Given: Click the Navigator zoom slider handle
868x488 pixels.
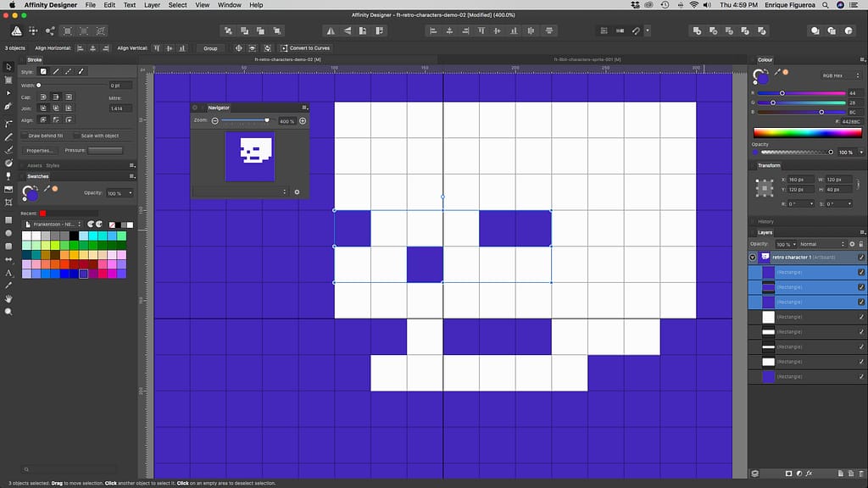Looking at the screenshot, I should pyautogui.click(x=267, y=120).
